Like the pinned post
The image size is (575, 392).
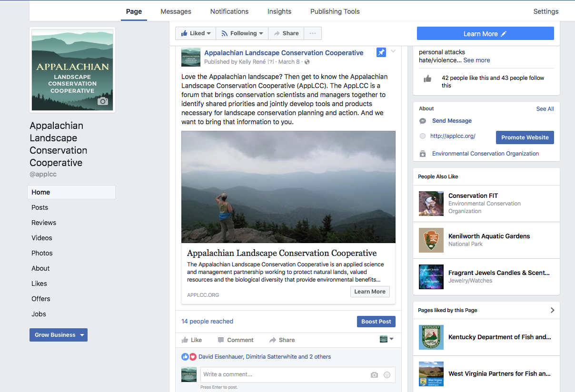[192, 340]
